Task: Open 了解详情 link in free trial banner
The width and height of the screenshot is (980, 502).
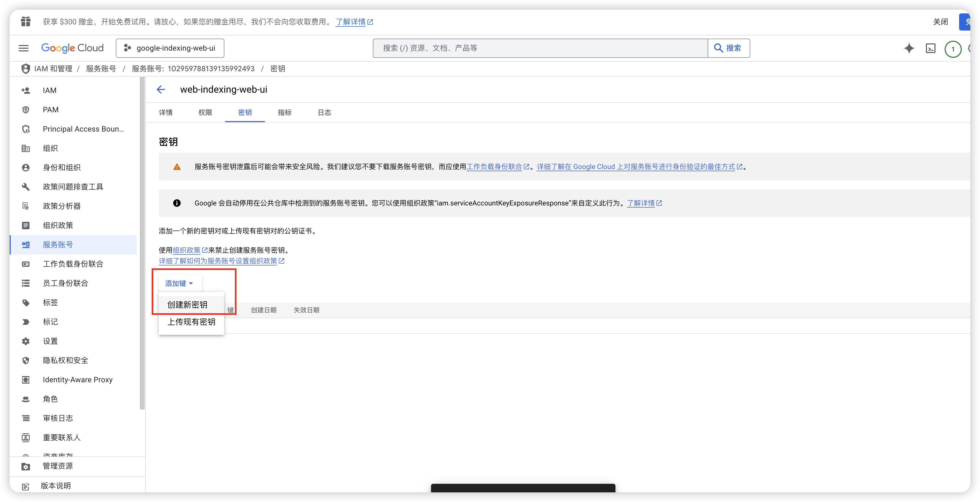Action: tap(354, 22)
